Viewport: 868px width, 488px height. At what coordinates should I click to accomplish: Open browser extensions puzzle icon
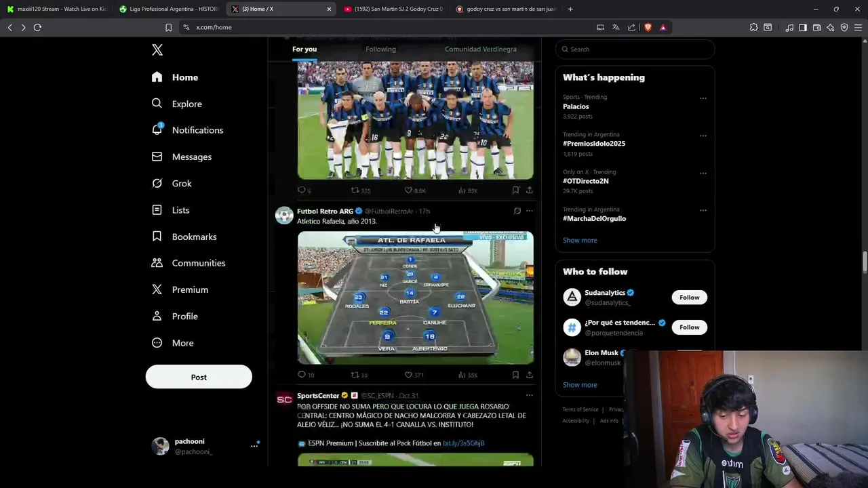point(753,27)
